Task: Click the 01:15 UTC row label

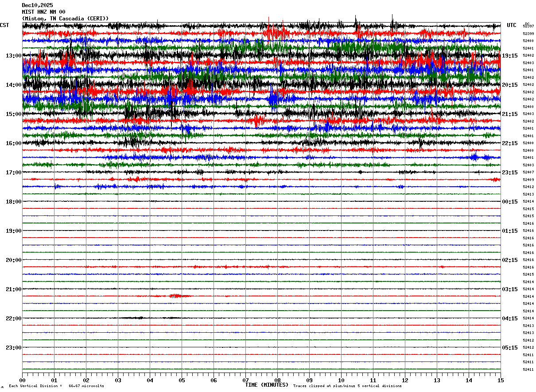Action: click(510, 231)
